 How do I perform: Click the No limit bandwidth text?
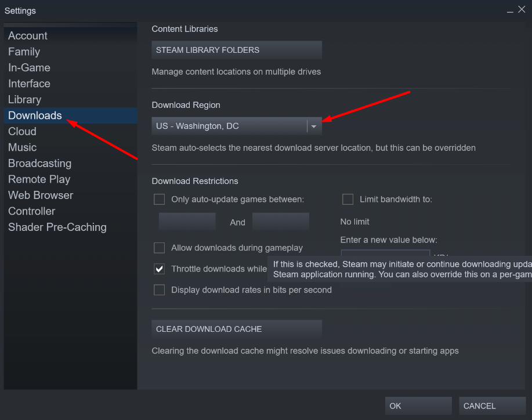tap(354, 222)
